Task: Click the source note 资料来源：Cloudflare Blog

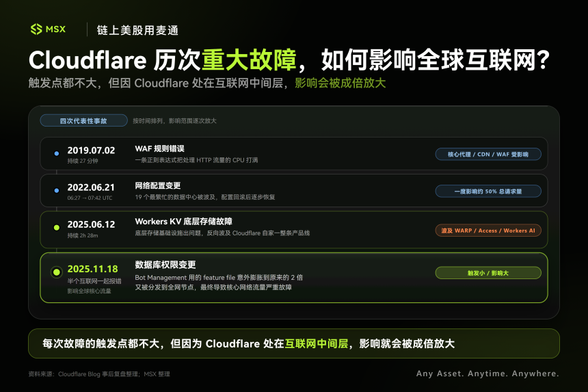Action: click(x=99, y=374)
